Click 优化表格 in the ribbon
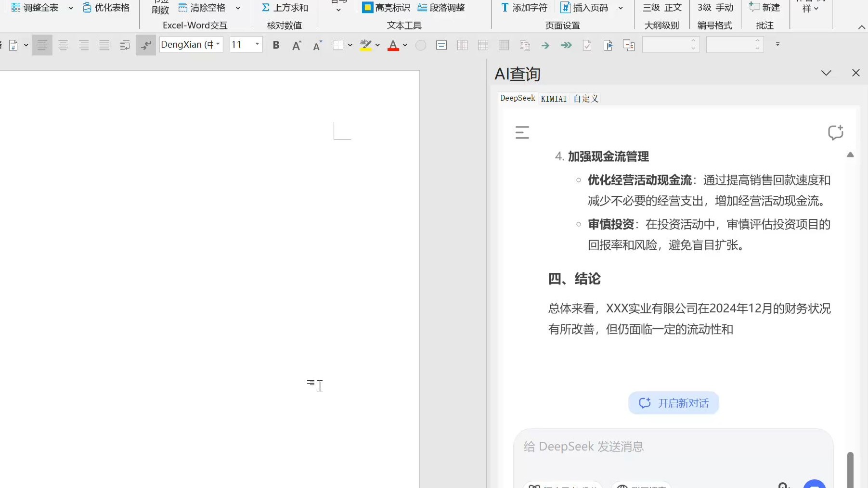Viewport: 868px width, 488px height. [106, 8]
